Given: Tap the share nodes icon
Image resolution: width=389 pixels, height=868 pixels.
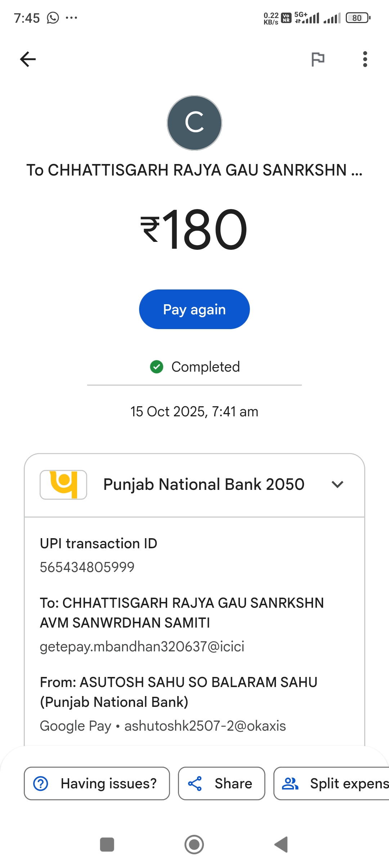Looking at the screenshot, I should 195,783.
